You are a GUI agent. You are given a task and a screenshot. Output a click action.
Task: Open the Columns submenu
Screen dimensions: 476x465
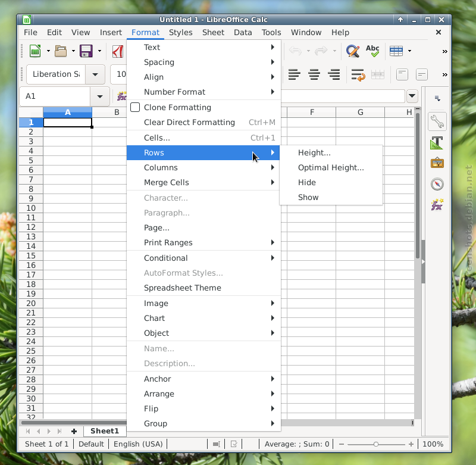tap(203, 168)
